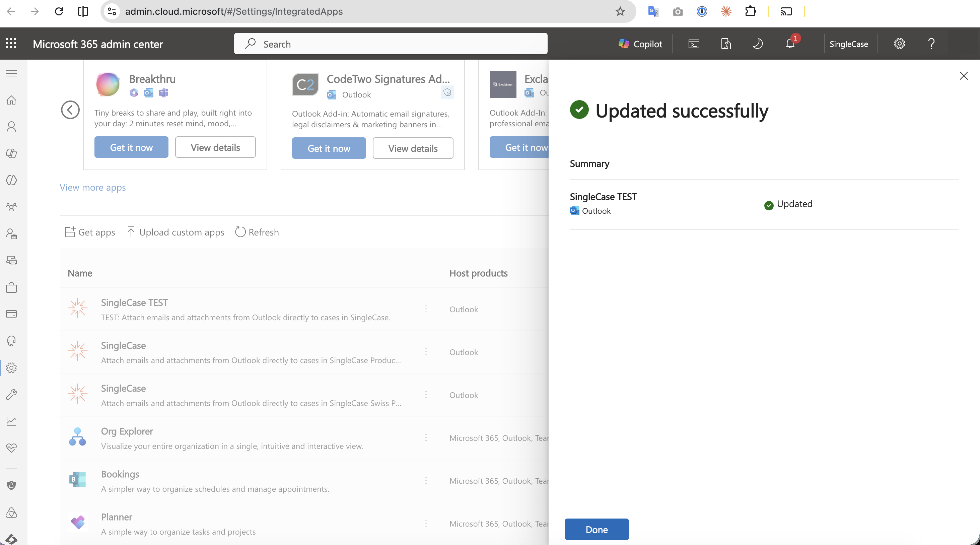Bookmark page with the browser star icon
The image size is (980, 545).
click(x=620, y=11)
